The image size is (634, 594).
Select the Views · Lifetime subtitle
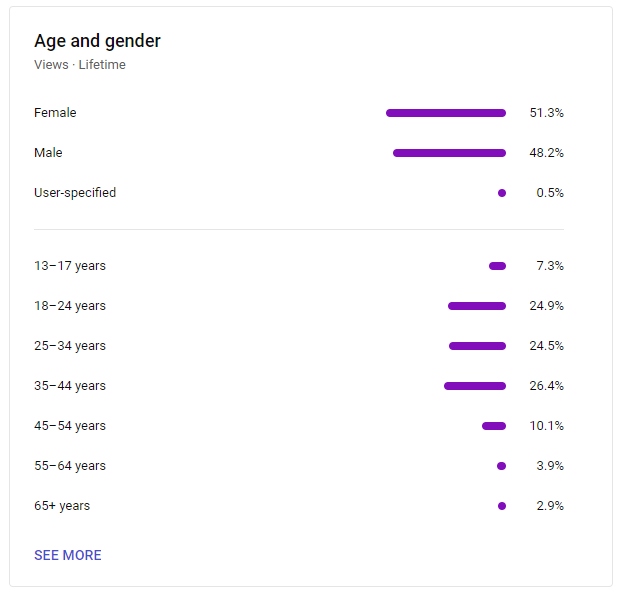(x=79, y=65)
